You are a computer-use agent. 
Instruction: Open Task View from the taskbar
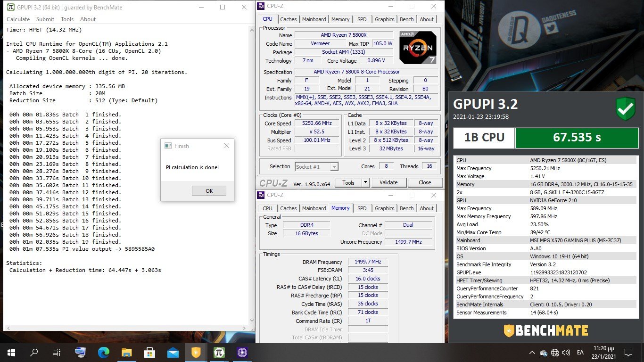tap(56, 352)
